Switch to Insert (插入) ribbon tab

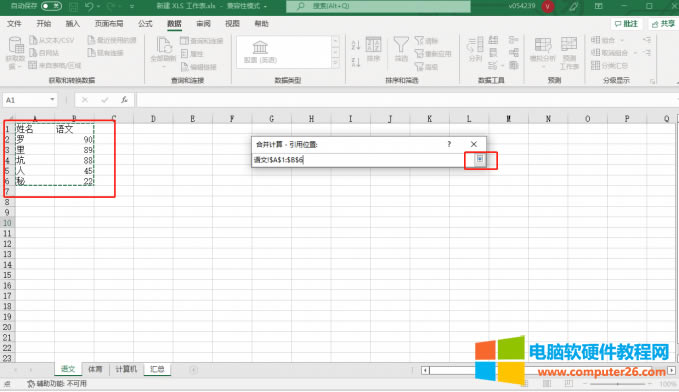(x=72, y=23)
